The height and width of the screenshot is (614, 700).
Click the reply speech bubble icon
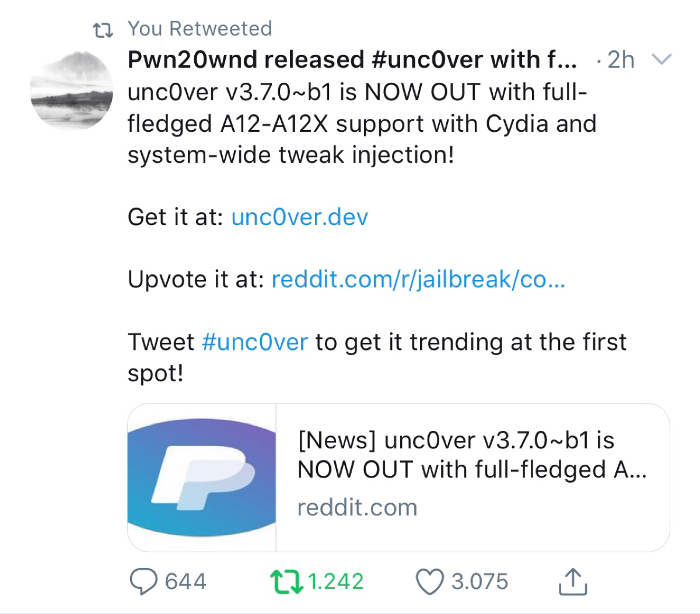[x=143, y=581]
